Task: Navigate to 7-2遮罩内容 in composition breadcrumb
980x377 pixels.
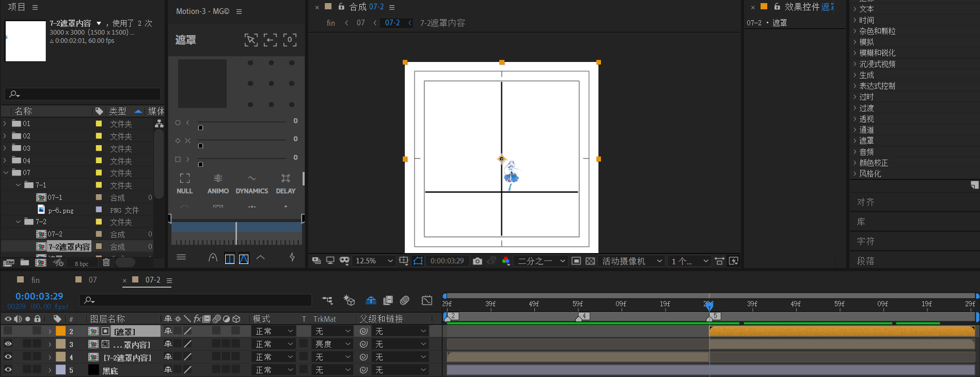Action: click(x=442, y=23)
